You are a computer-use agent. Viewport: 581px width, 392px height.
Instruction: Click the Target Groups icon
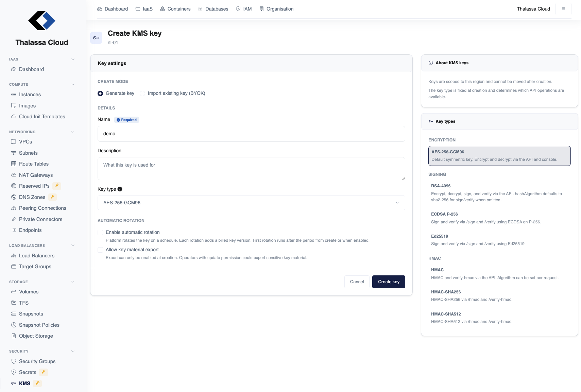pos(14,267)
